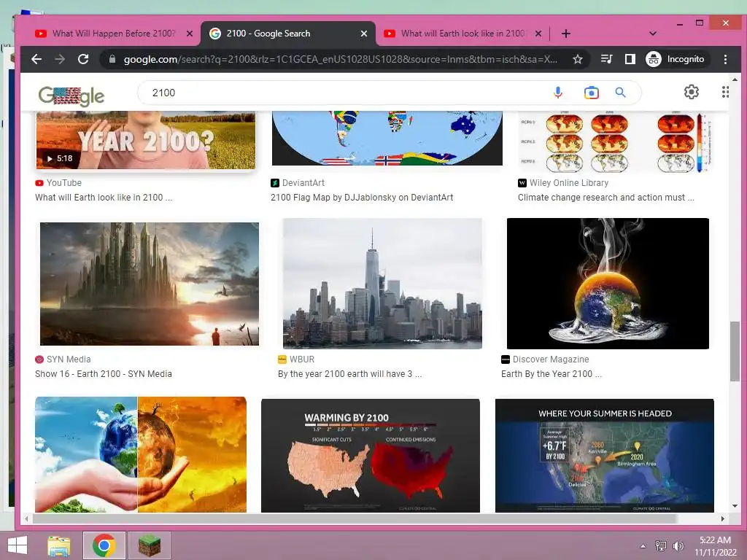This screenshot has height=560, width=747.
Task: Open 'Earth By the Year 2100' link
Action: point(551,374)
